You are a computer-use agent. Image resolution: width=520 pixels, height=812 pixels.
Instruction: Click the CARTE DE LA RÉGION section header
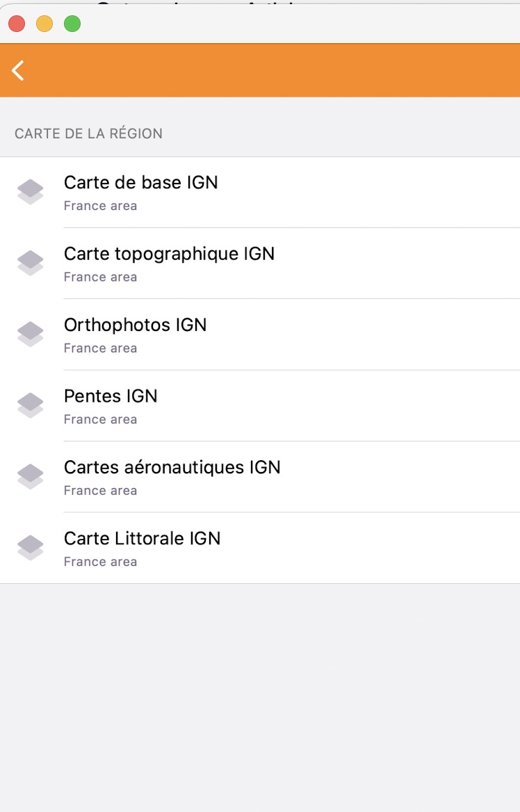88,133
